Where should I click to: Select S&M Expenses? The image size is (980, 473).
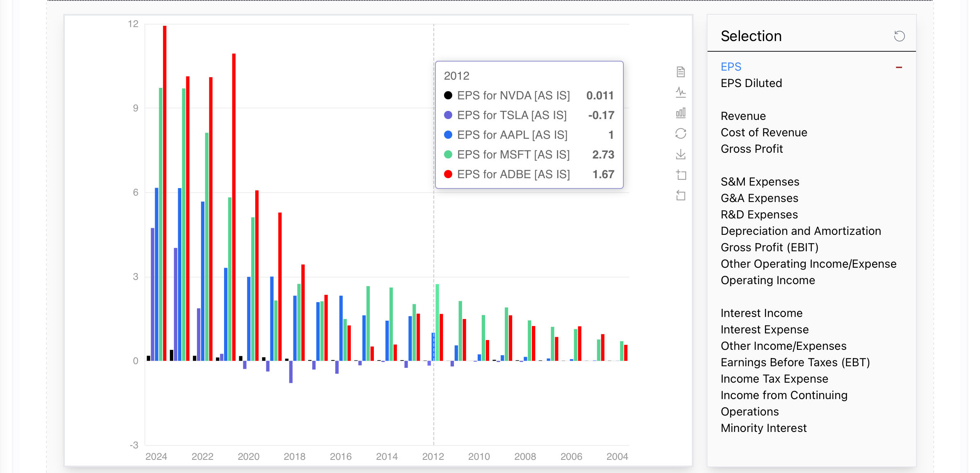pos(760,182)
